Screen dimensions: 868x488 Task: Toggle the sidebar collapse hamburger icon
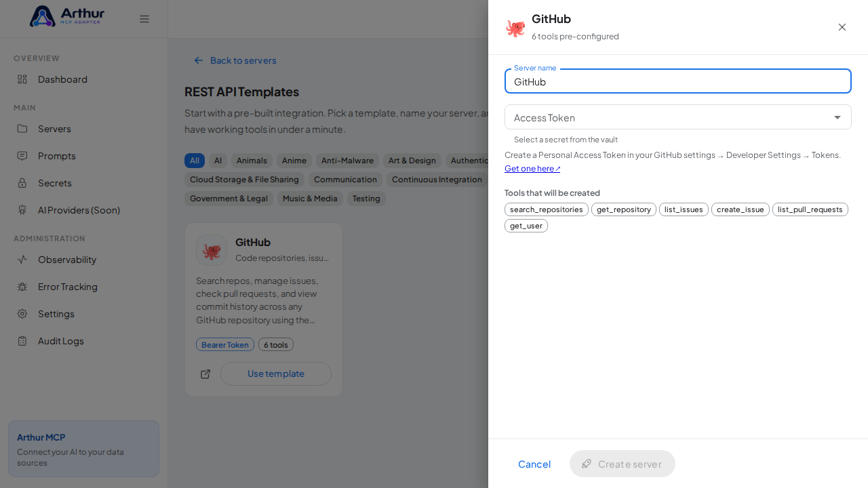coord(144,19)
